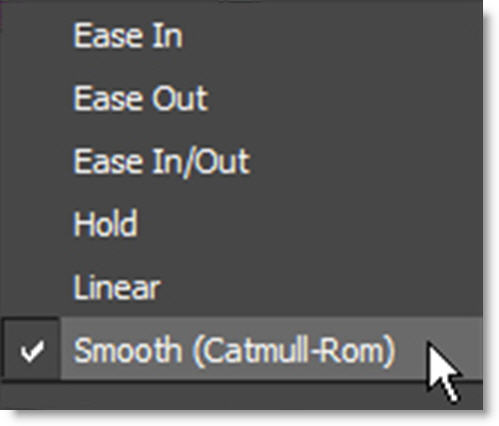Choose Ease Out from the menu
499x426 pixels.
(x=241, y=98)
